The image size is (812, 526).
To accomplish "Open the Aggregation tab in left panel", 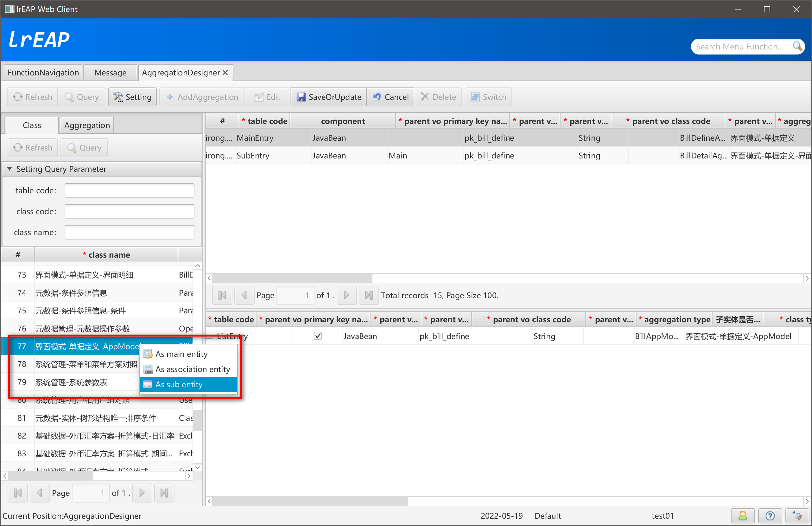I will (x=87, y=125).
